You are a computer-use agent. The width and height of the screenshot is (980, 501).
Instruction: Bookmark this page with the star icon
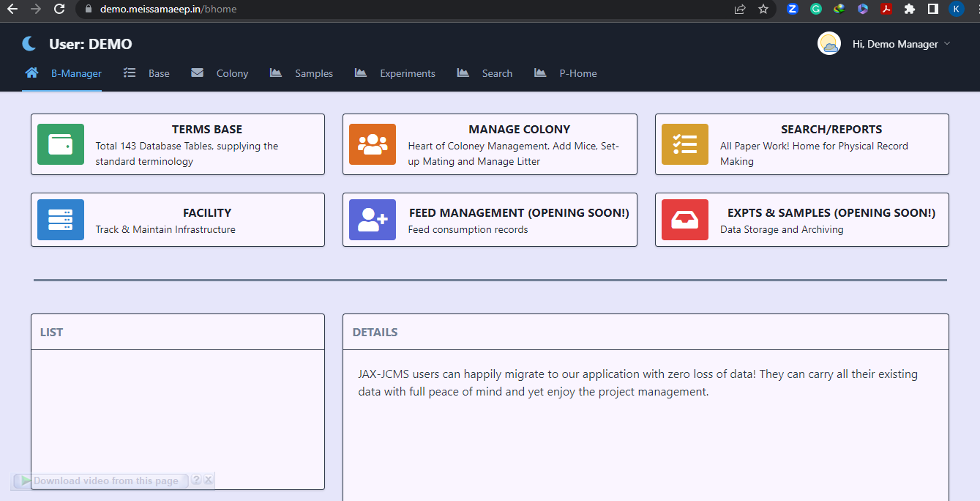click(763, 10)
